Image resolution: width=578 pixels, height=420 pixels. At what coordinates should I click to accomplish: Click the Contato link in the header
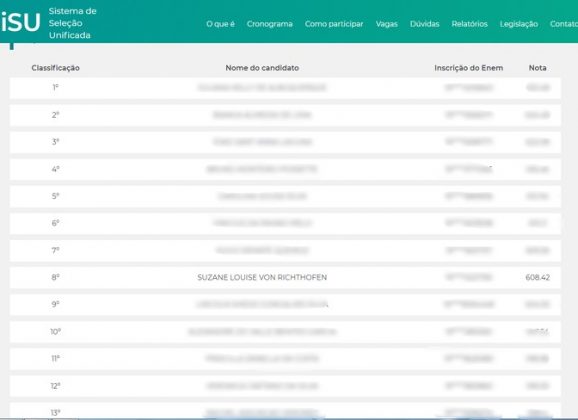pos(564,24)
